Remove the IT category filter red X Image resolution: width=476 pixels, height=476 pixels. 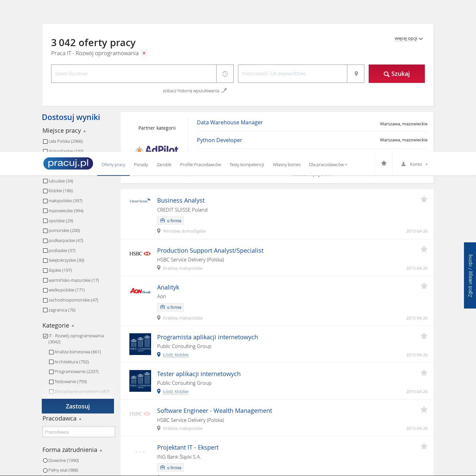click(144, 53)
